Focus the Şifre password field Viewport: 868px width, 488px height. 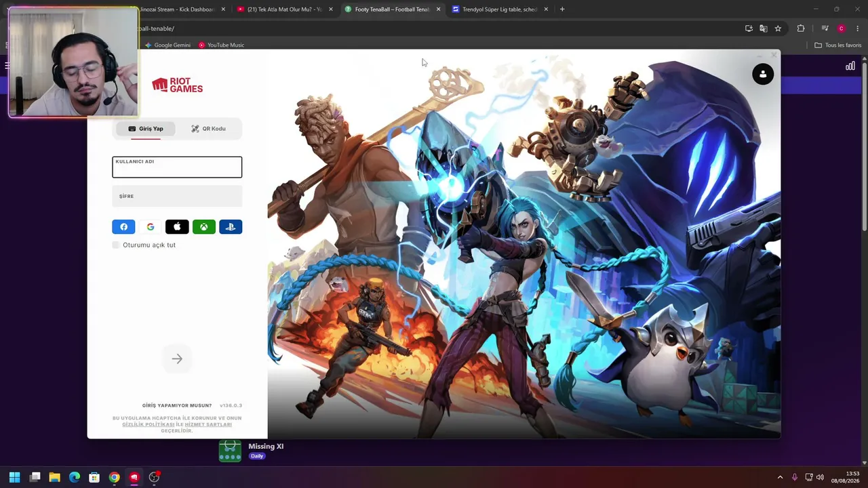177,197
